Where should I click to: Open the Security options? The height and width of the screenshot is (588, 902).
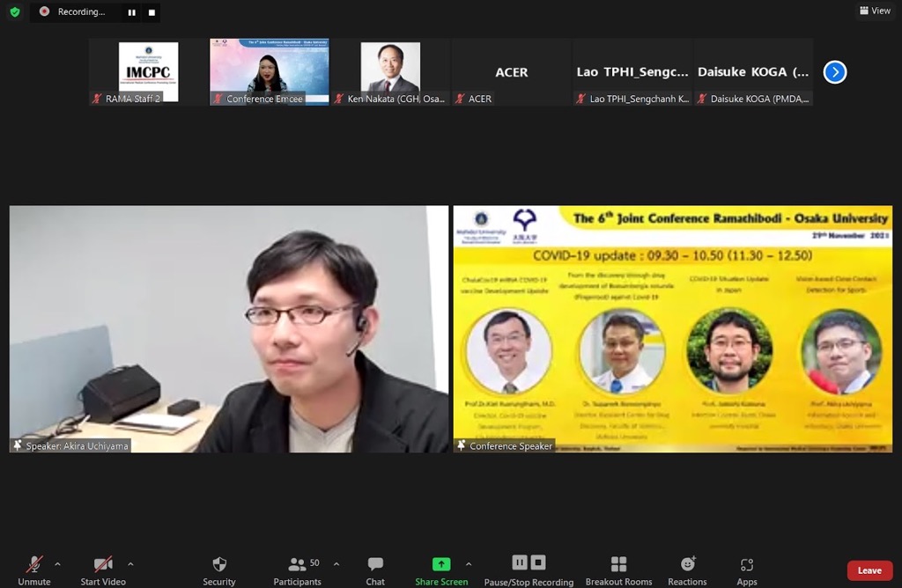tap(219, 570)
